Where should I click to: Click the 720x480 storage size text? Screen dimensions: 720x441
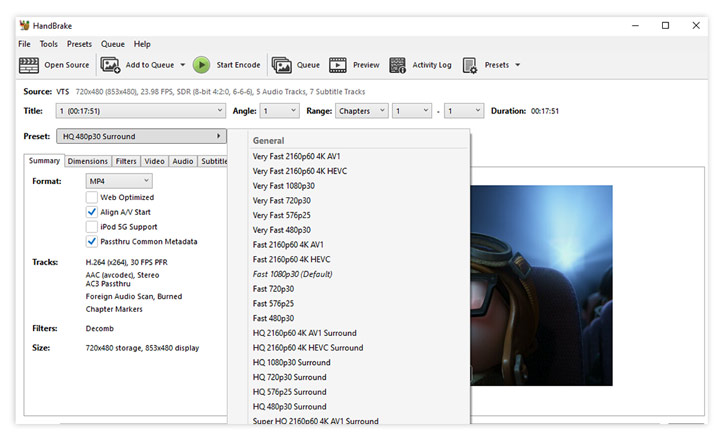point(142,348)
